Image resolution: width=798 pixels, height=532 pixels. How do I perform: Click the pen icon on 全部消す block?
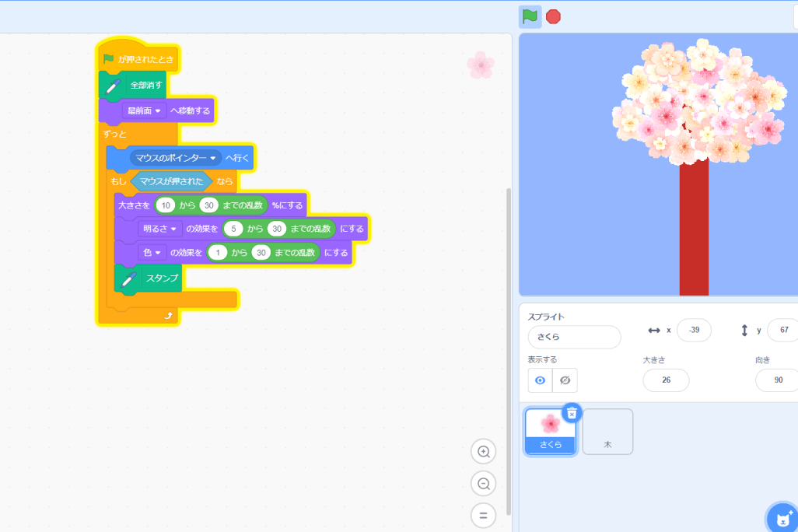click(x=114, y=85)
